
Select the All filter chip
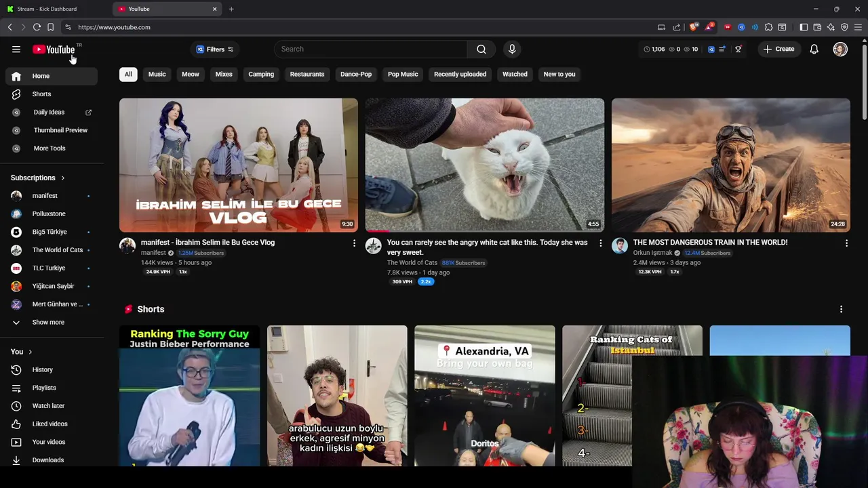(128, 75)
